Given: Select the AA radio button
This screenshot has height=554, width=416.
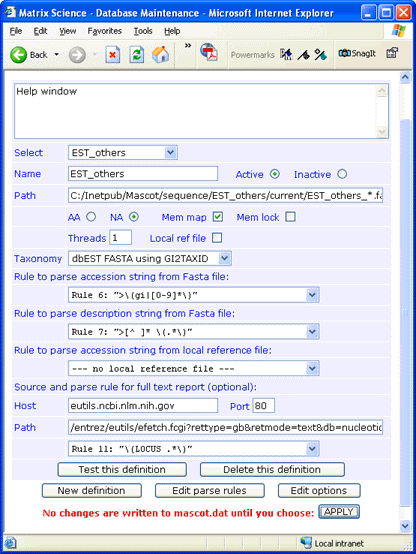Looking at the screenshot, I should click(x=91, y=217).
